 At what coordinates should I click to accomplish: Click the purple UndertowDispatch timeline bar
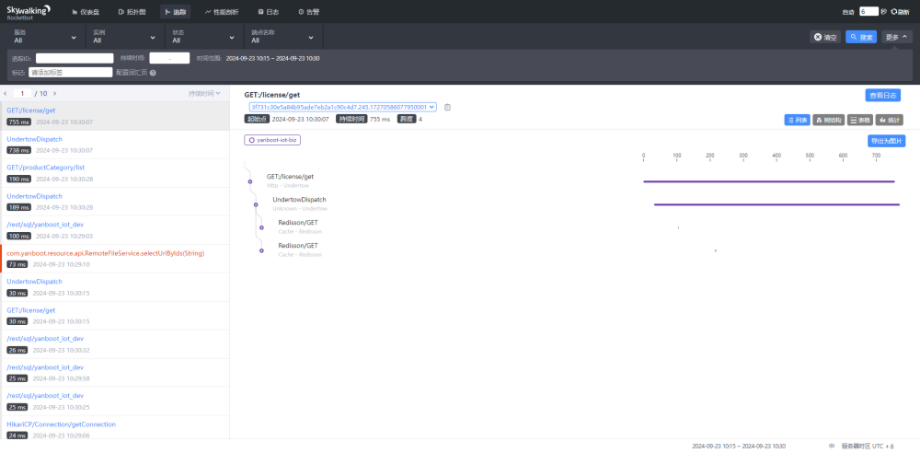click(x=776, y=204)
